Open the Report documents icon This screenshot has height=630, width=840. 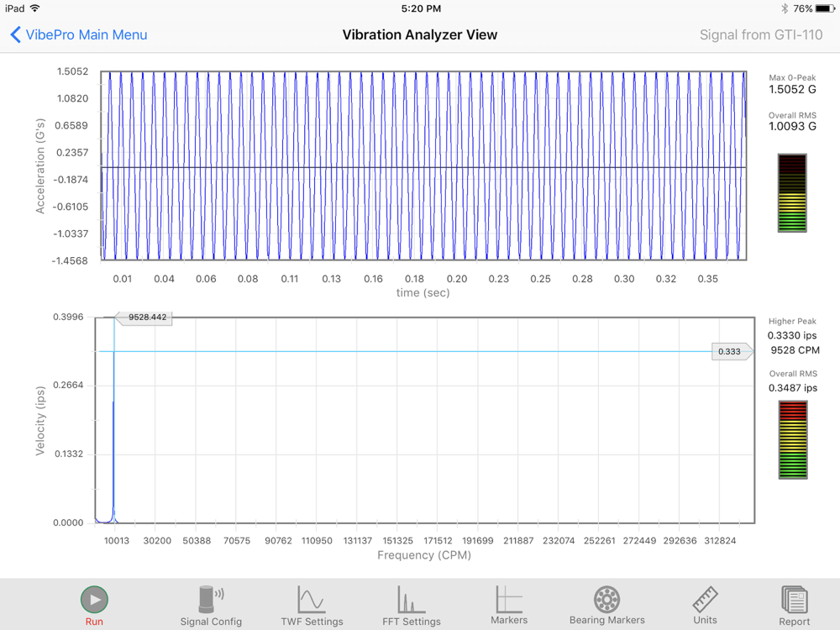(x=795, y=599)
